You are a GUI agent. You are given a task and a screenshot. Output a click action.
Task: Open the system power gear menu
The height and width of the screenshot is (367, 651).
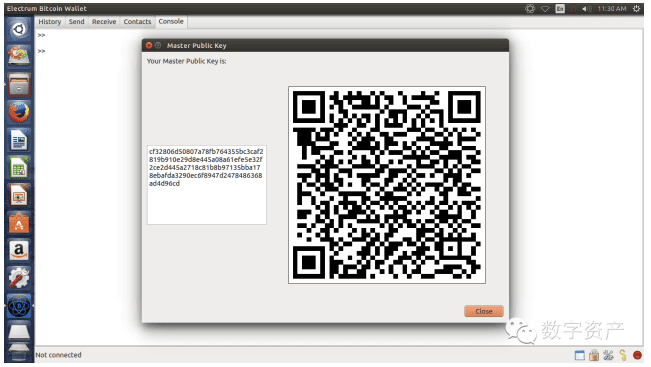[x=636, y=9]
